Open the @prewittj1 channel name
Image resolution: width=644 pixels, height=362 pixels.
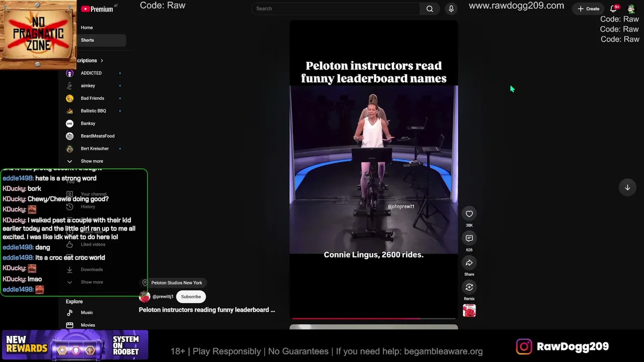pyautogui.click(x=163, y=297)
